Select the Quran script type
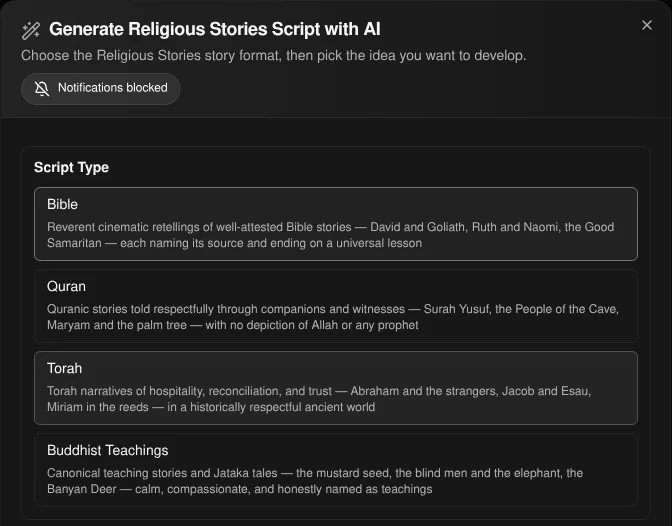672x526 pixels. 336,306
